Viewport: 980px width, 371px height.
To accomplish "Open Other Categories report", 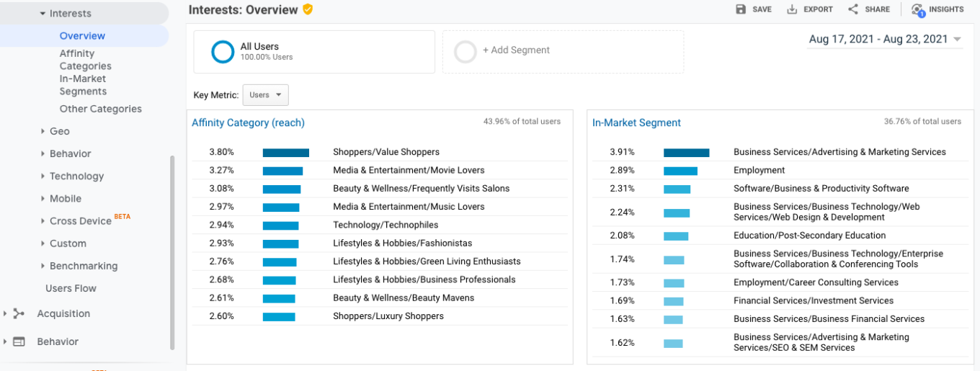I will [x=100, y=109].
